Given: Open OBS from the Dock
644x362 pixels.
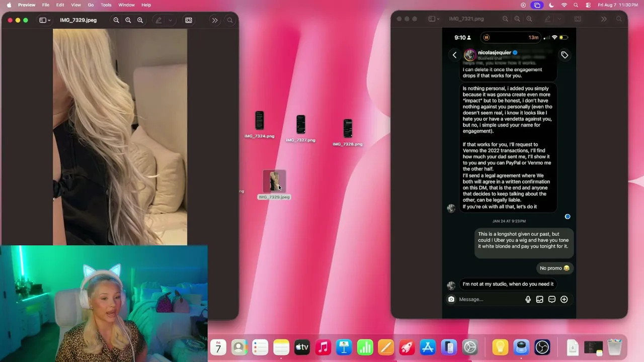Looking at the screenshot, I should point(542,347).
